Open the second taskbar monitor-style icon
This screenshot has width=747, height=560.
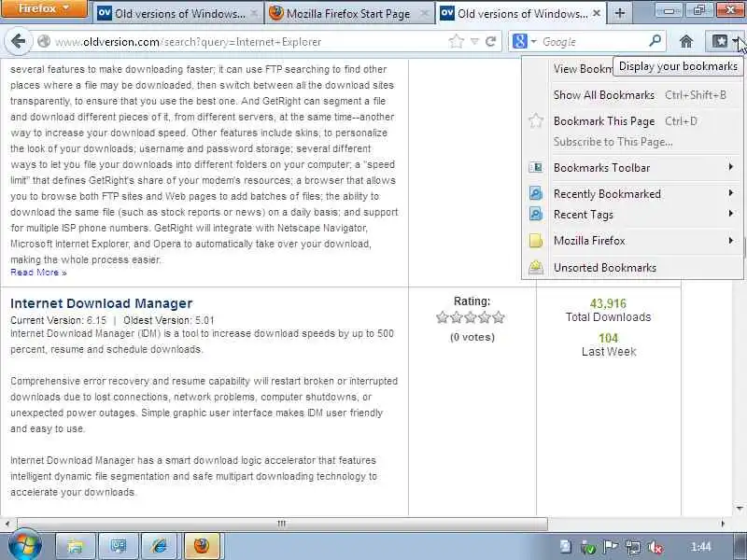[118, 546]
